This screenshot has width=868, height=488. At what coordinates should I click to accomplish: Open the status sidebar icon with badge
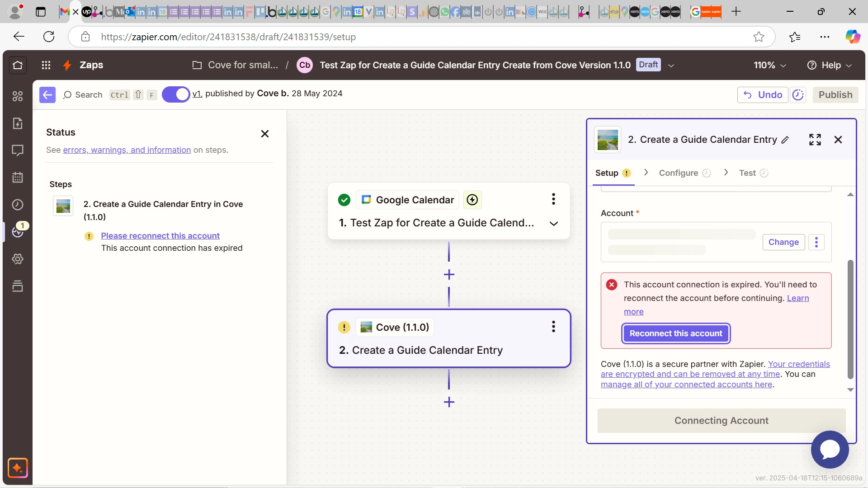[18, 232]
